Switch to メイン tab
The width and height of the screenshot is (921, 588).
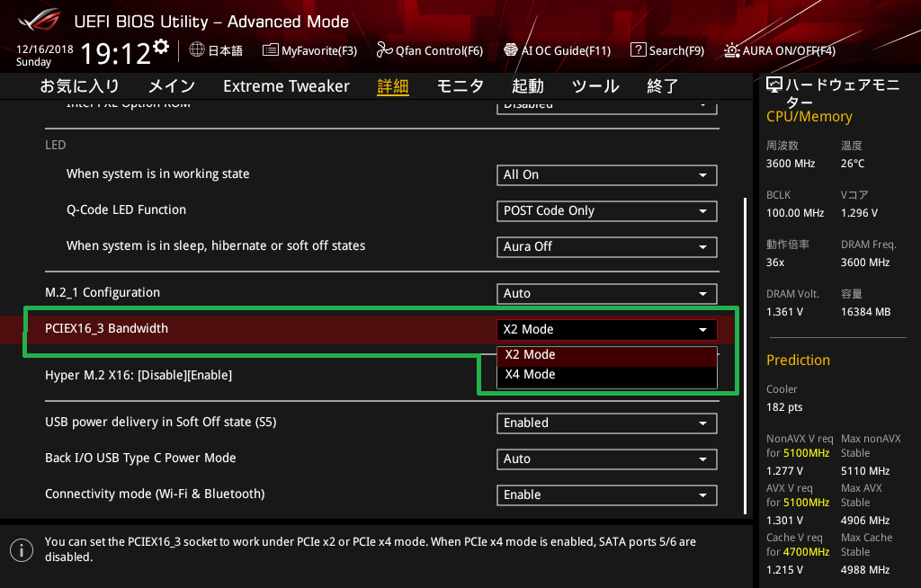click(x=172, y=85)
